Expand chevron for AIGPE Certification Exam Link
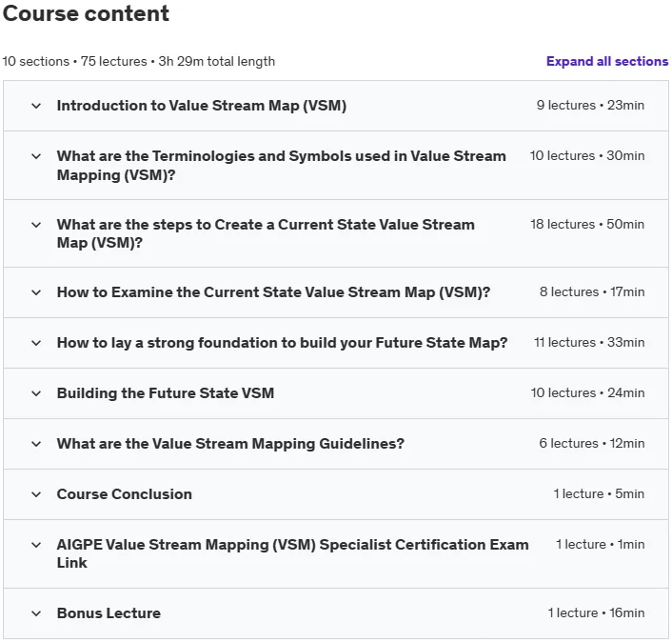Image resolution: width=672 pixels, height=642 pixels. point(36,545)
